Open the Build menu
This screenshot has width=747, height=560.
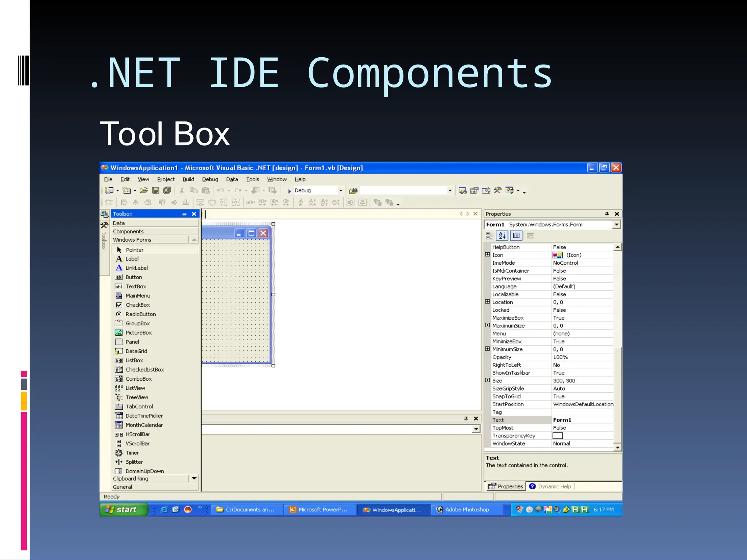click(189, 179)
